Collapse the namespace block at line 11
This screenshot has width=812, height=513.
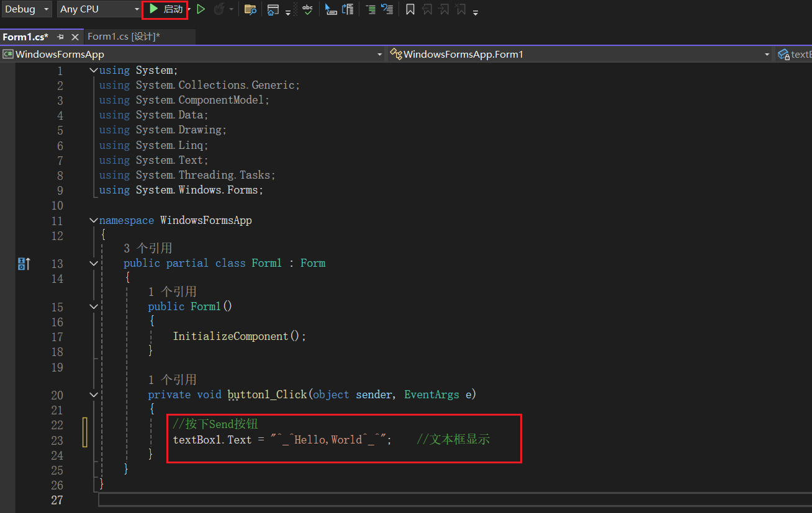point(94,220)
